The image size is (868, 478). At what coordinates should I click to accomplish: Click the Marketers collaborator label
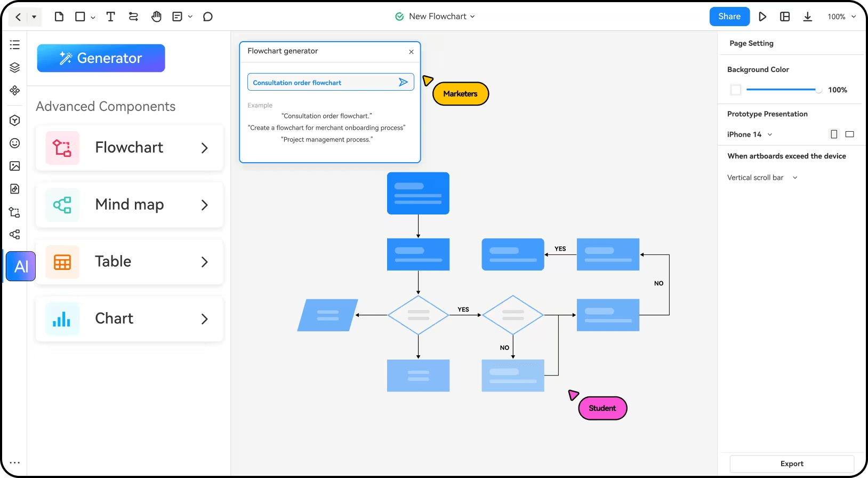(461, 94)
